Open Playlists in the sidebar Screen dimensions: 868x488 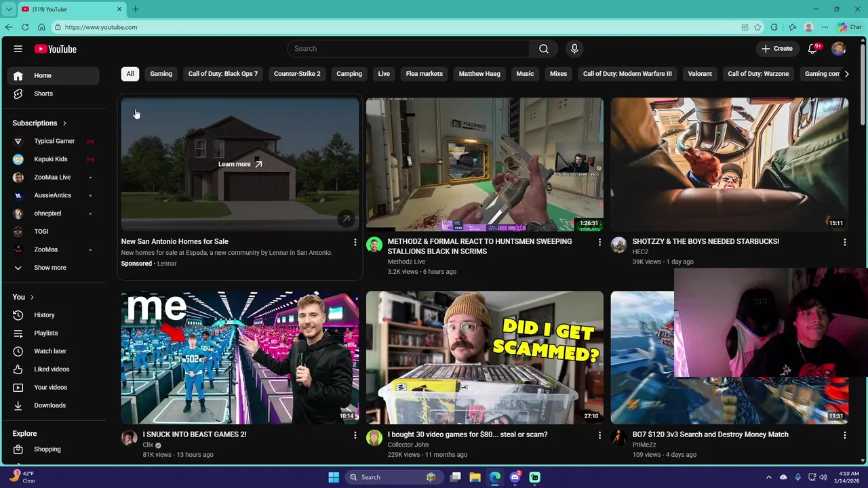[54, 333]
